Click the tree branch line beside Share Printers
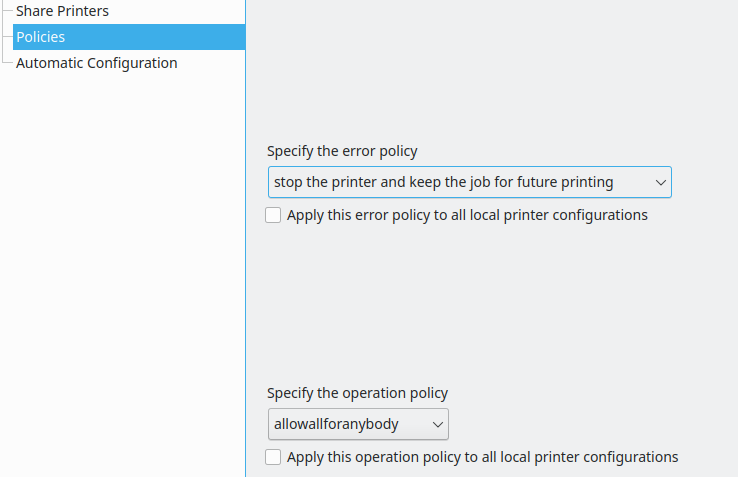 [x=7, y=11]
